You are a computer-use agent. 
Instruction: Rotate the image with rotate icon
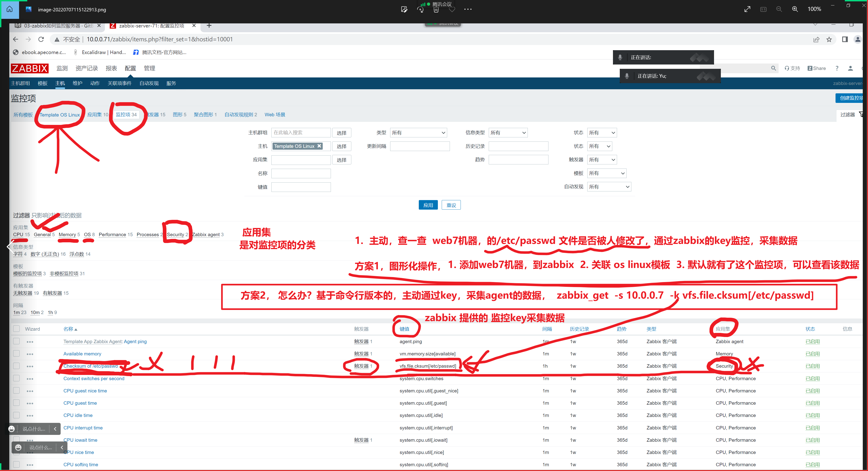tap(420, 10)
